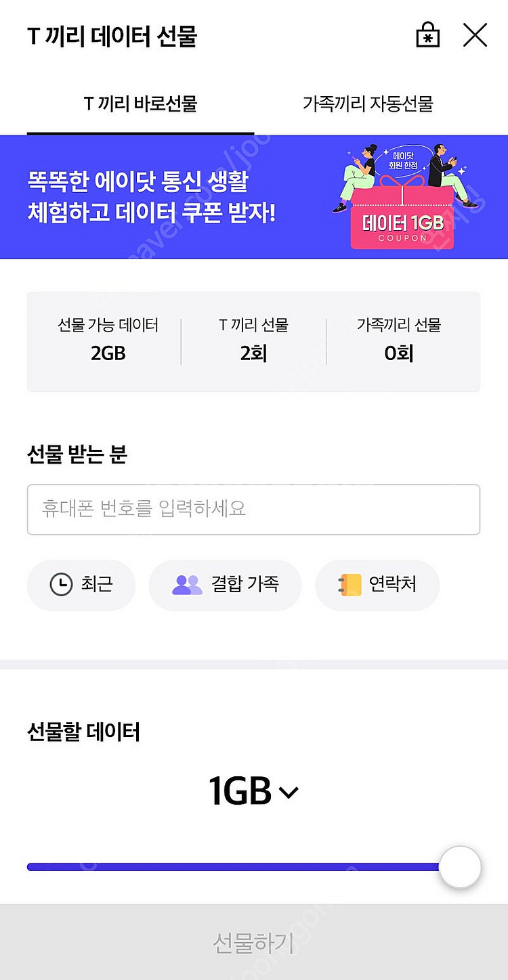The height and width of the screenshot is (980, 508).
Task: Open the 가족끼리 자동선물 tab
Action: coord(368,104)
